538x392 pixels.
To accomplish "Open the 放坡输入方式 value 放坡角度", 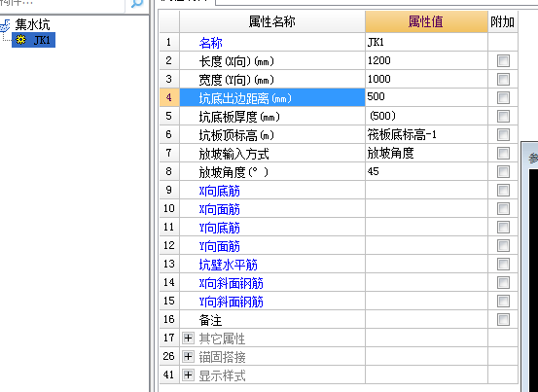I will click(426, 154).
